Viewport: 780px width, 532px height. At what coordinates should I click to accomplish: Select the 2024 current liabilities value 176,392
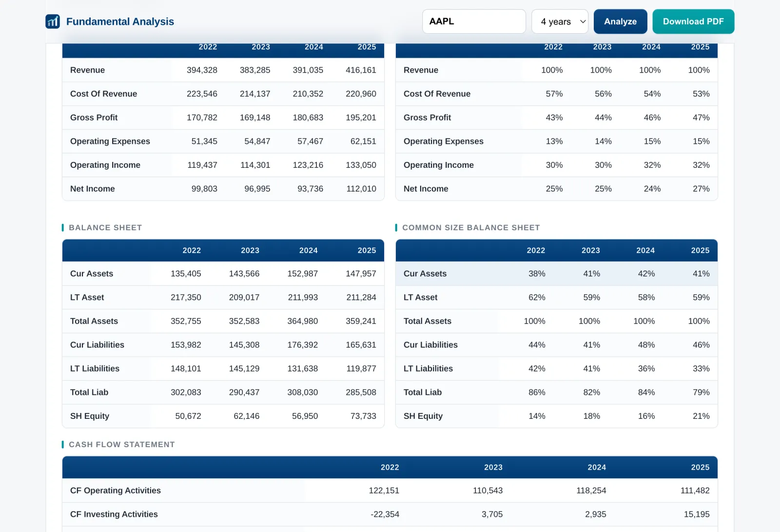pyautogui.click(x=302, y=345)
